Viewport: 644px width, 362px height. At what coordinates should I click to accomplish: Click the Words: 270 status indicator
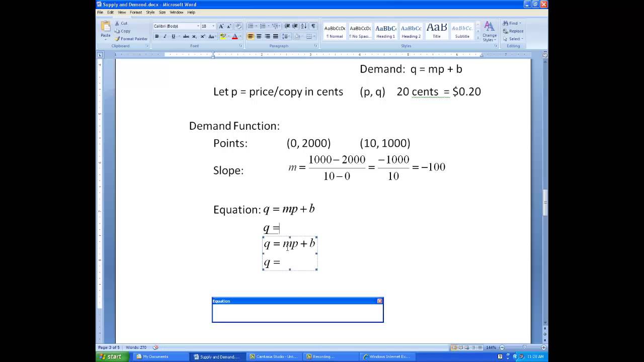(136, 347)
